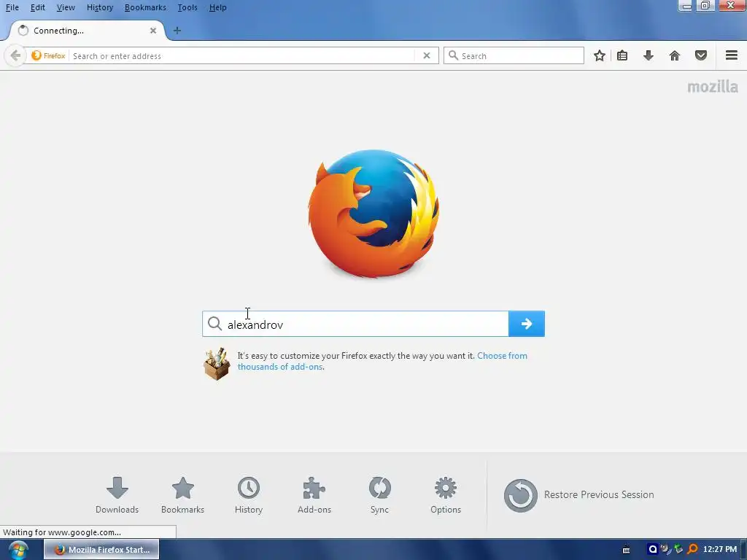
Task: Click the Firefox identity icon in address bar
Action: pyautogui.click(x=48, y=55)
